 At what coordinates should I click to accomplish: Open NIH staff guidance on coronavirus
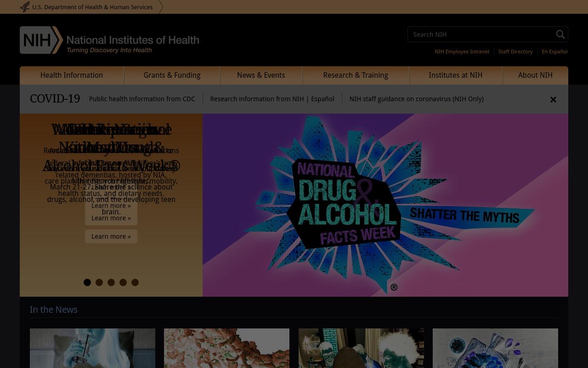tap(416, 99)
